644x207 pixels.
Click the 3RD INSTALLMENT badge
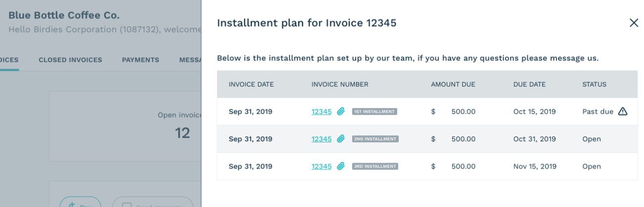point(375,166)
